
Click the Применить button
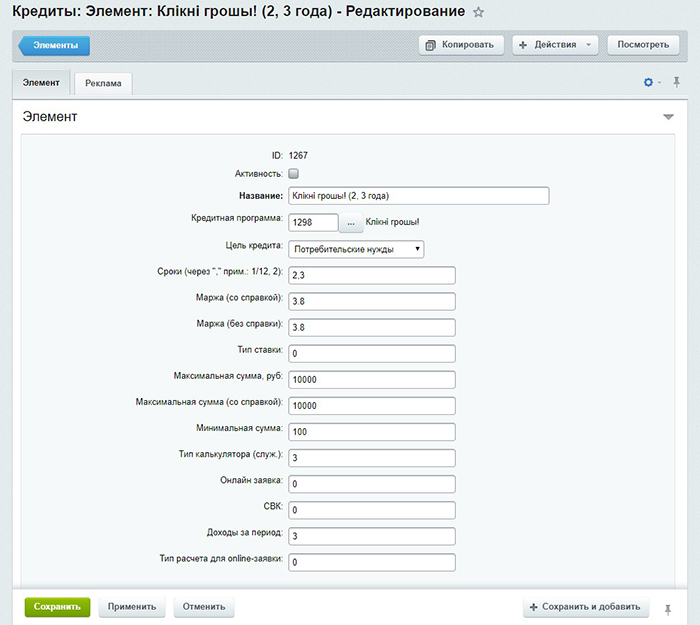click(132, 607)
